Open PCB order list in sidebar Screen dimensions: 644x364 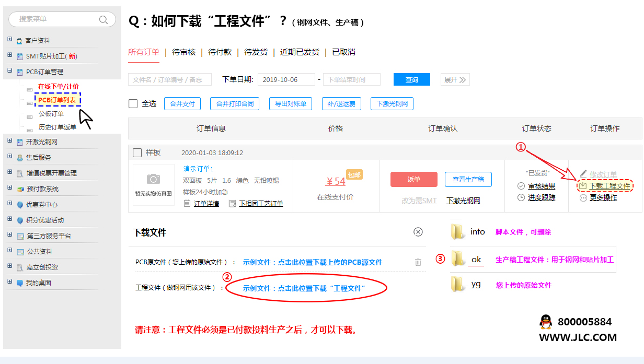coord(57,100)
